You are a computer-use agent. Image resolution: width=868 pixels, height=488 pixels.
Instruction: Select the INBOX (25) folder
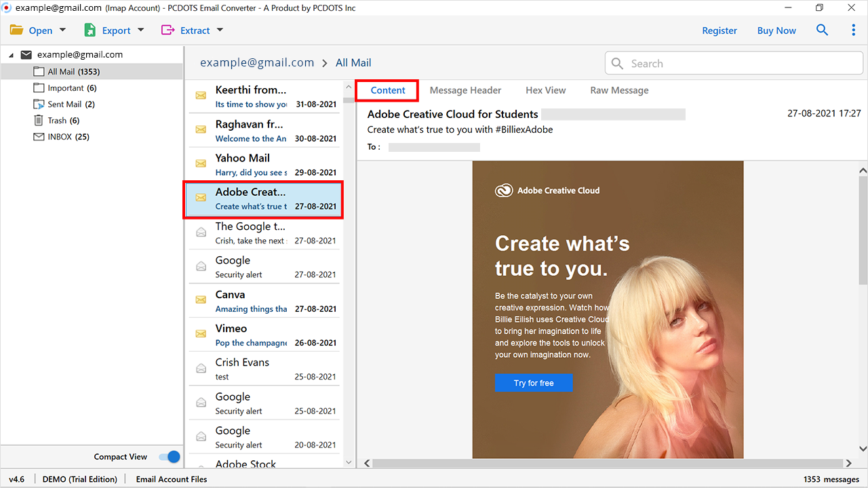(x=92, y=137)
